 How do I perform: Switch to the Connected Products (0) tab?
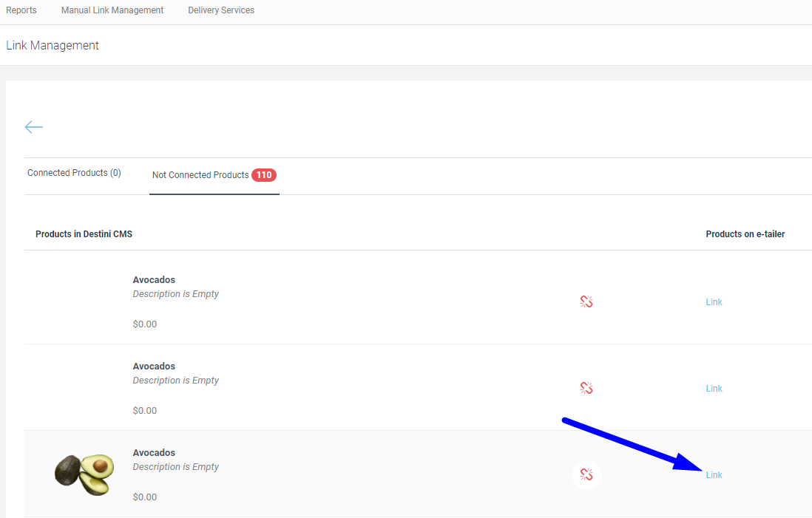[x=74, y=173]
